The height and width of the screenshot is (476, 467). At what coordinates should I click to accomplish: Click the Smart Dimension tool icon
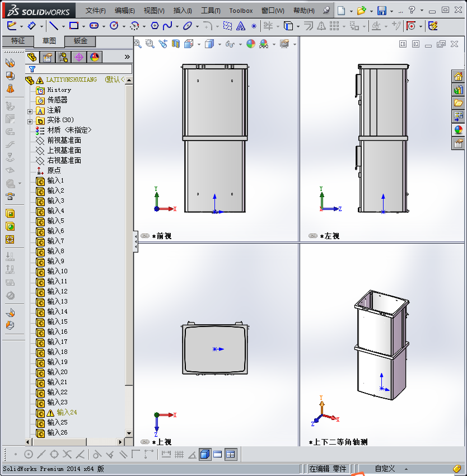31,26
